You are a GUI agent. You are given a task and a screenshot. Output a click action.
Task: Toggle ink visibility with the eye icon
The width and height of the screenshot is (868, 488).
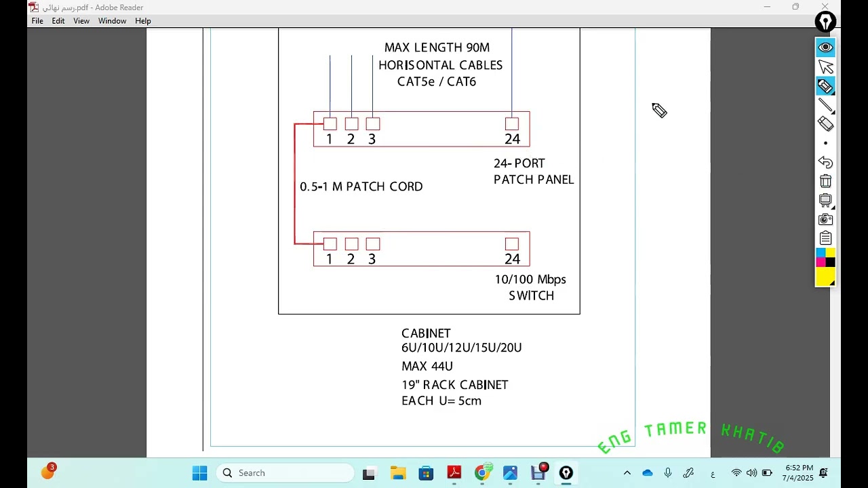[x=825, y=47]
